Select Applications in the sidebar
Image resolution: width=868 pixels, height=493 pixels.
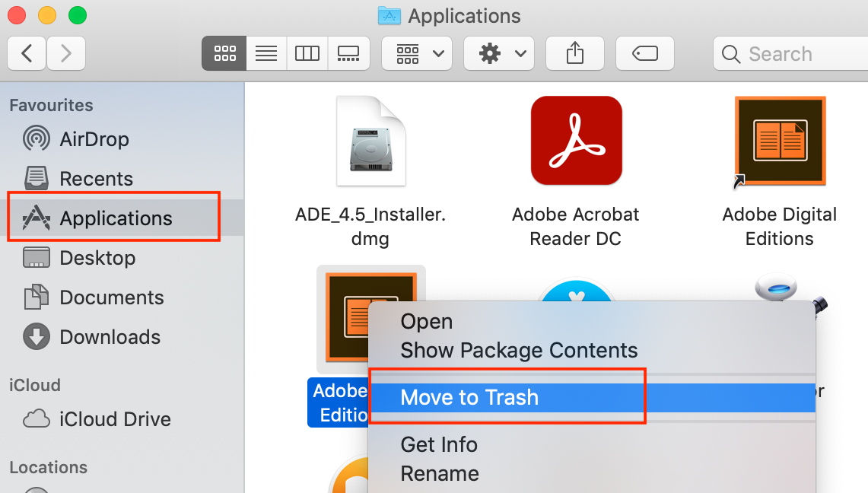tap(122, 218)
